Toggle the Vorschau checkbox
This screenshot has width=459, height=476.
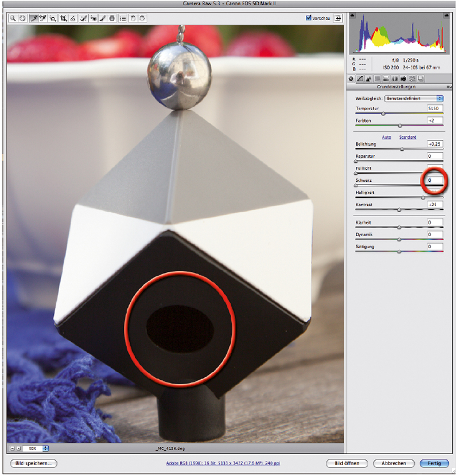tap(308, 18)
